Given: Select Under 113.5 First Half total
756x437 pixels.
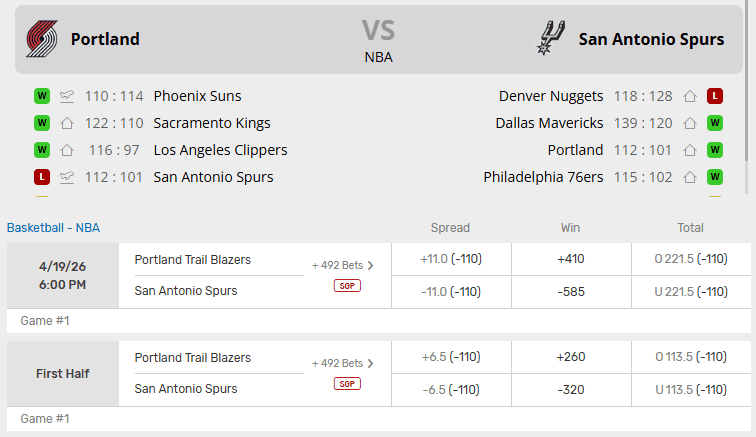Looking at the screenshot, I should point(690,390).
